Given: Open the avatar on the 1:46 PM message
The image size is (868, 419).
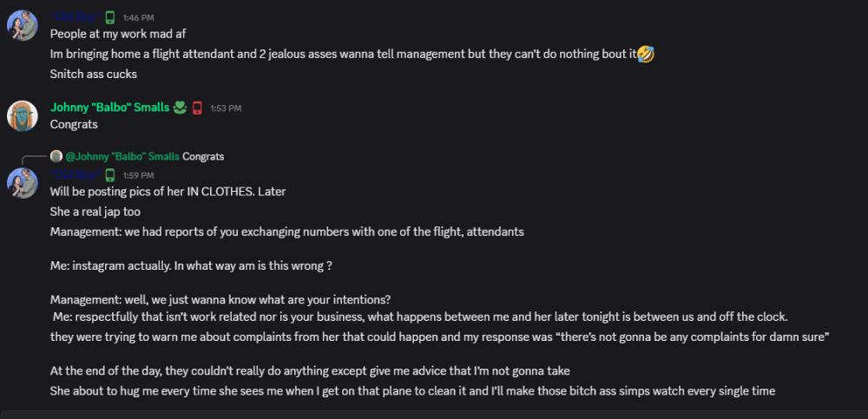Looking at the screenshot, I should 22,25.
